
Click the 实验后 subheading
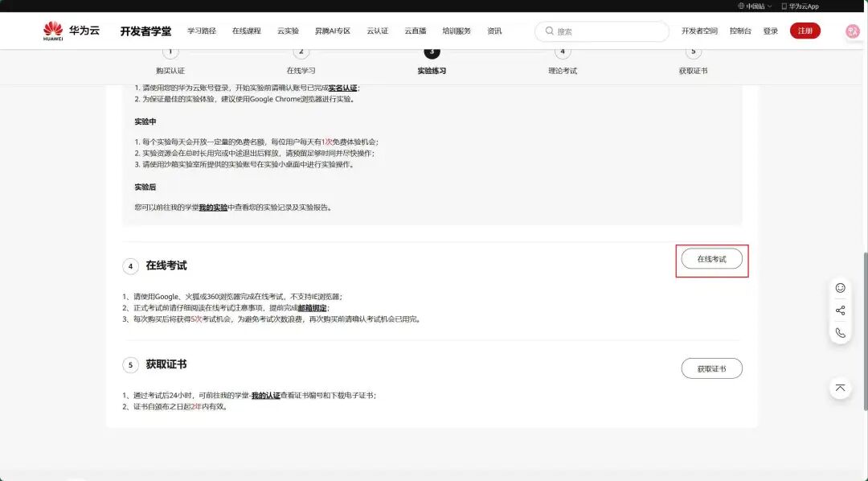pyautogui.click(x=145, y=187)
